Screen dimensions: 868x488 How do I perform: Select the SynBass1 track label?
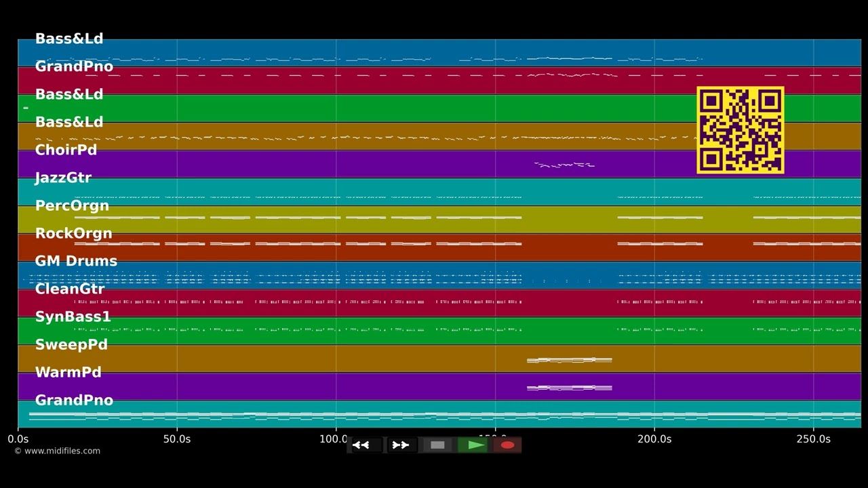pos(73,317)
